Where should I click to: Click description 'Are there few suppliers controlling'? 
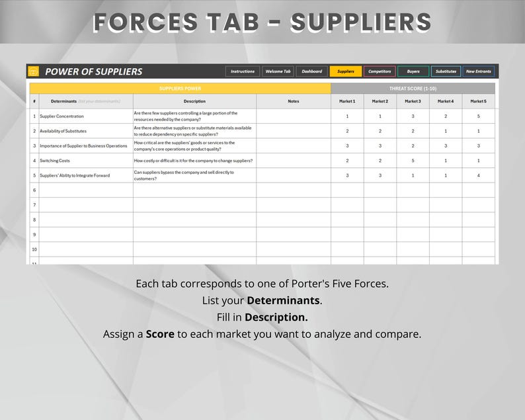[194, 116]
